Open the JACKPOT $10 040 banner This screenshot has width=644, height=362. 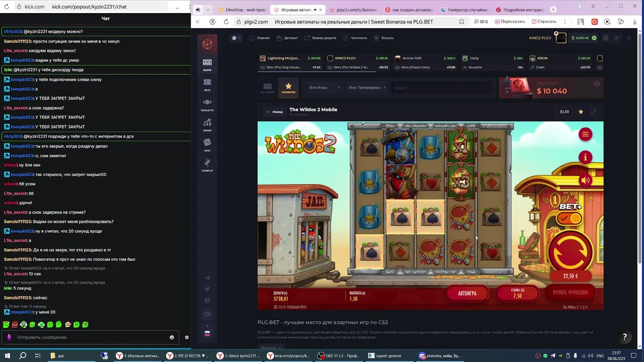point(551,87)
